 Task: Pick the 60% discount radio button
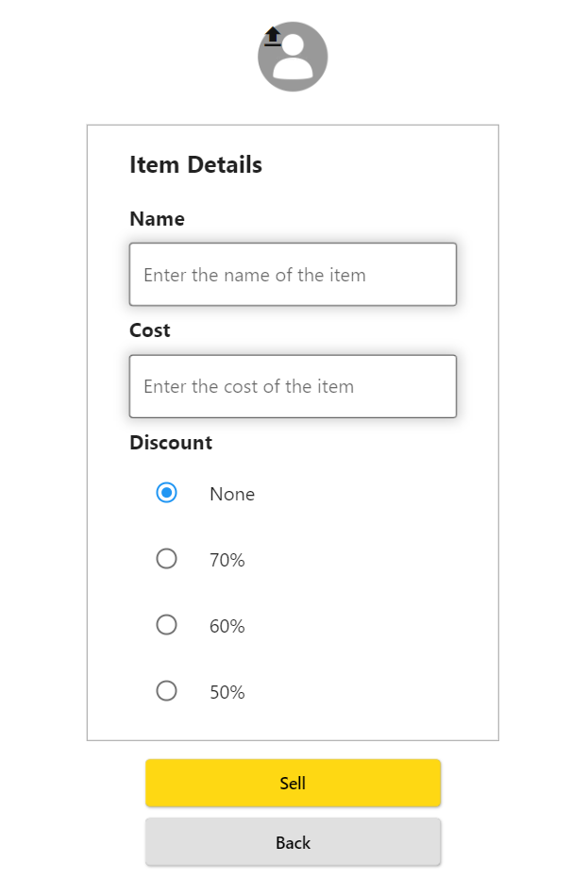click(166, 625)
